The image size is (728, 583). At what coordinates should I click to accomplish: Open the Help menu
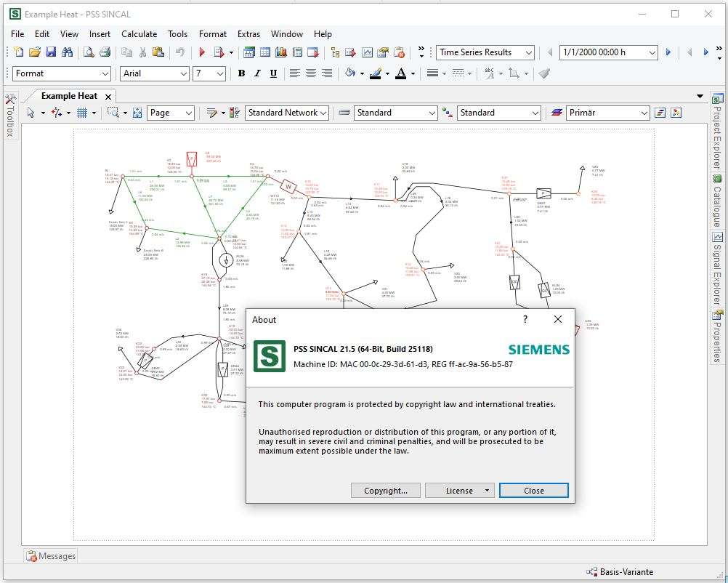coord(323,34)
